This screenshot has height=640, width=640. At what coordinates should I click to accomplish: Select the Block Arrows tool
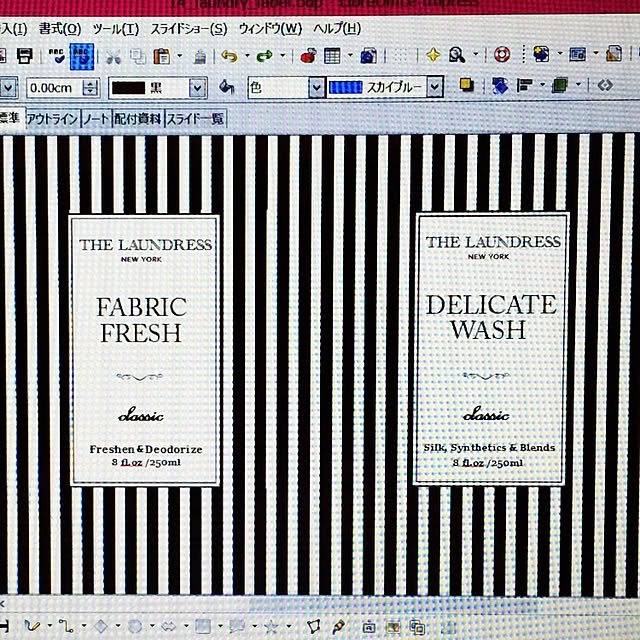point(169,626)
